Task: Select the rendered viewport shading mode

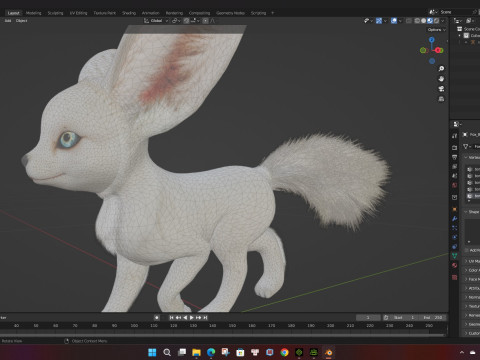Action: 436,21
